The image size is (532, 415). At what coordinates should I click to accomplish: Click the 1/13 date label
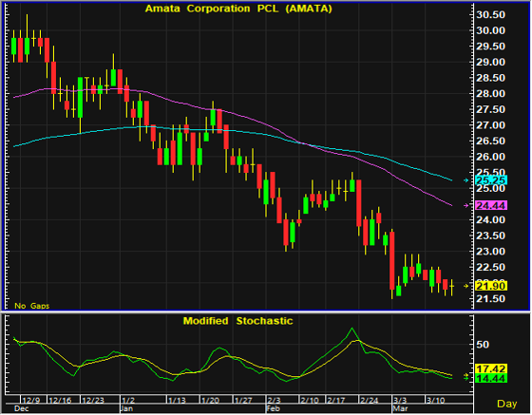[177, 401]
